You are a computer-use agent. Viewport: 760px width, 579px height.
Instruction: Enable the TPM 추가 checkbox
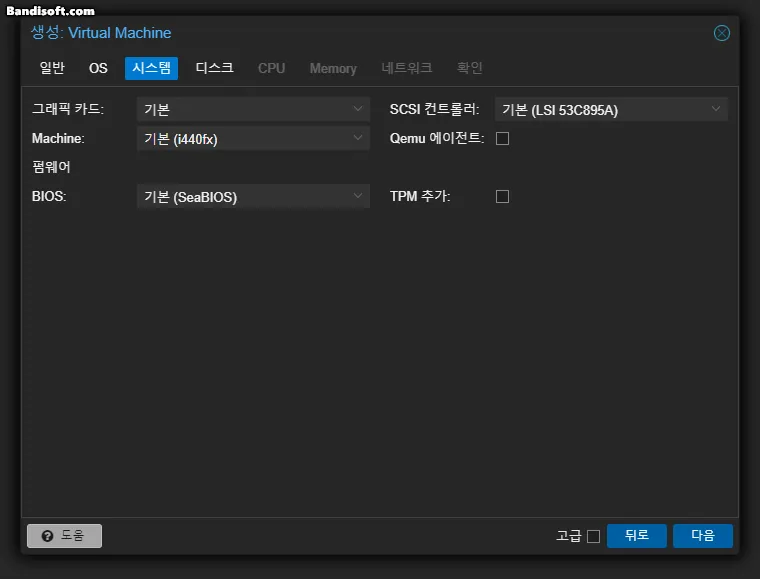502,196
